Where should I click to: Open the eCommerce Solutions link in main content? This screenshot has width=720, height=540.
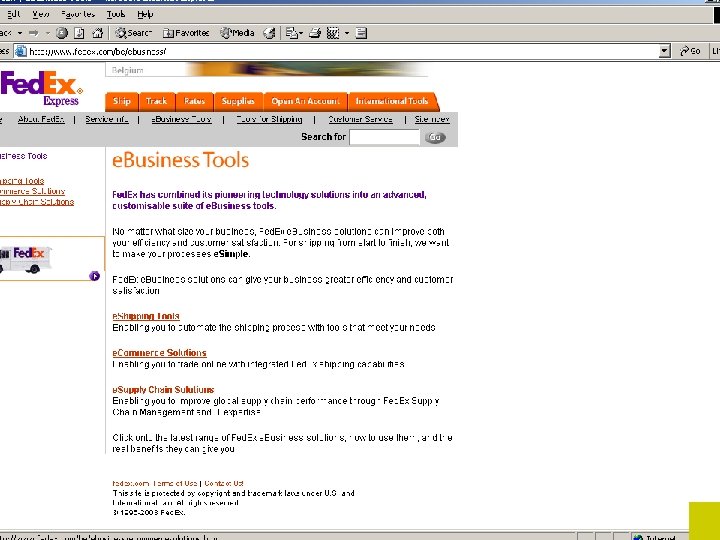coord(159,353)
